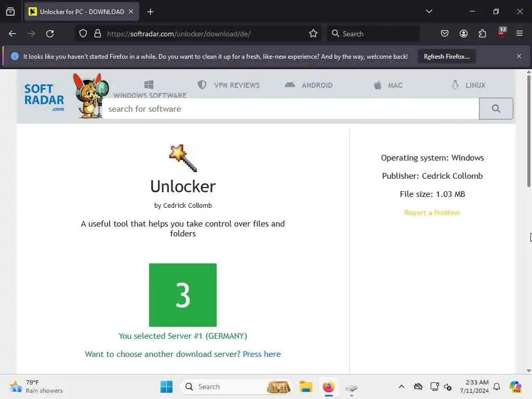This screenshot has width=532, height=399.
Task: Click the taskbar Search box
Action: pos(236,387)
